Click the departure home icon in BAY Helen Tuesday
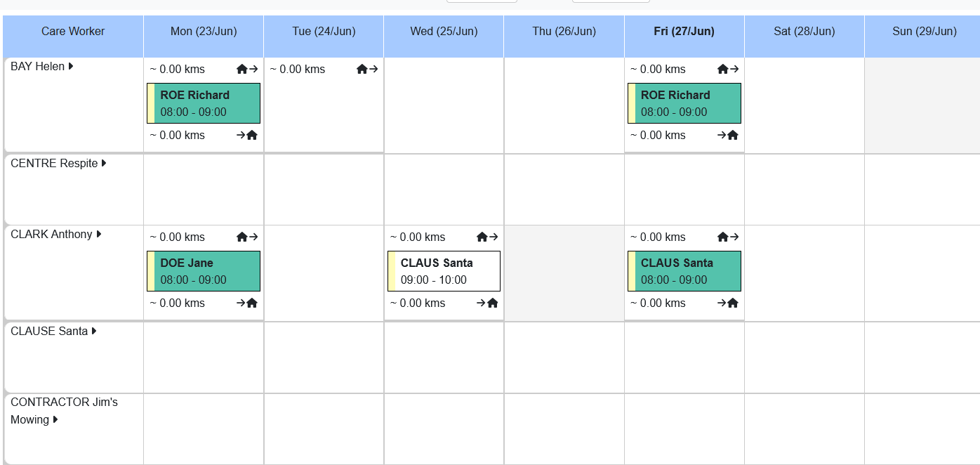Image resolution: width=980 pixels, height=465 pixels. point(362,69)
